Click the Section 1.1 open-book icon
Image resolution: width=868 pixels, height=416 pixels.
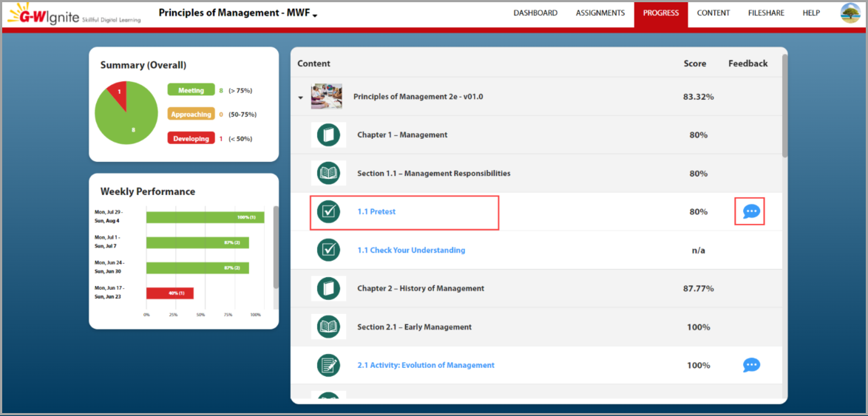click(329, 173)
